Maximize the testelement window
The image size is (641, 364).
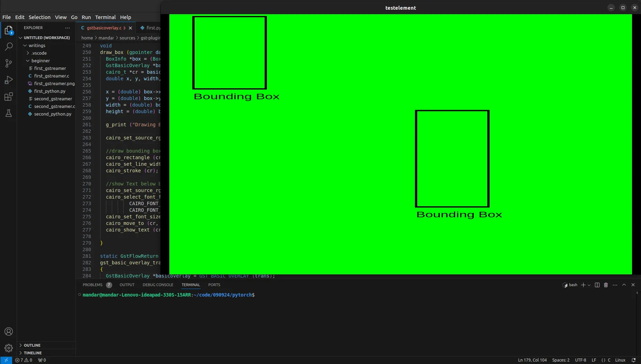pos(623,8)
